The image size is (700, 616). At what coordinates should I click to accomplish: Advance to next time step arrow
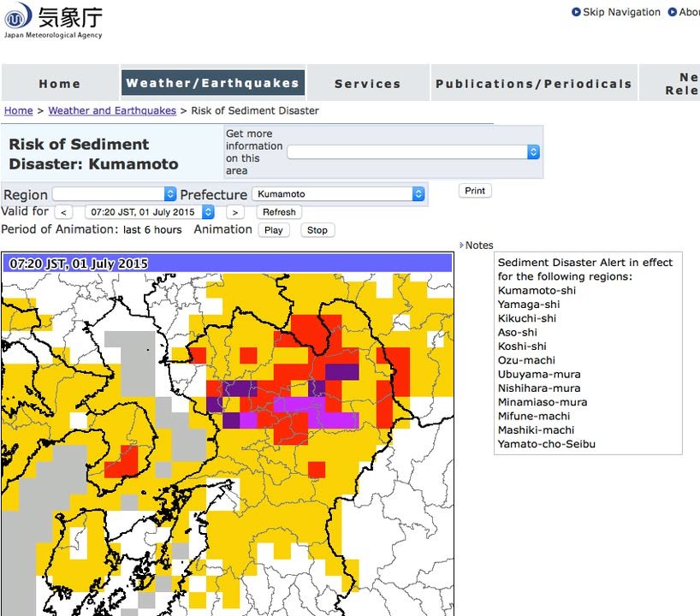click(235, 212)
